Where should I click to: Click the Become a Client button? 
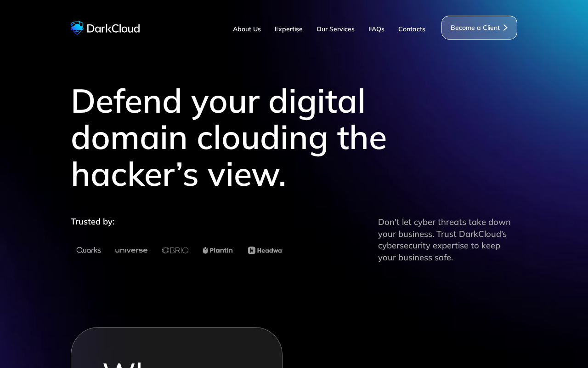point(479,28)
